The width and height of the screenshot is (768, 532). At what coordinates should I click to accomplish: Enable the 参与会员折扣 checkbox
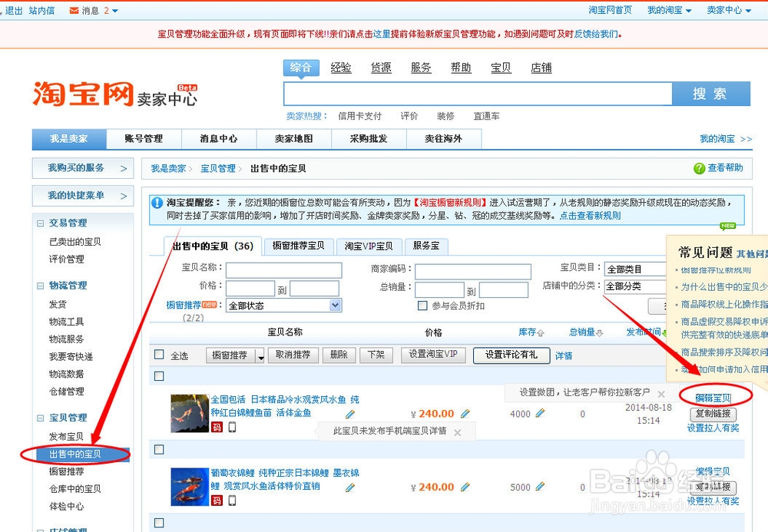[421, 305]
